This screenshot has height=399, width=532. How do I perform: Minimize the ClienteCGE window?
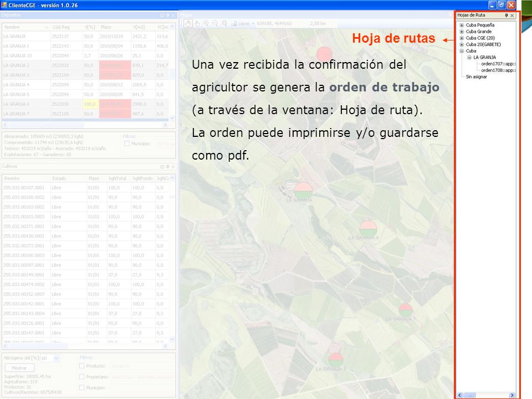pyautogui.click(x=493, y=5)
